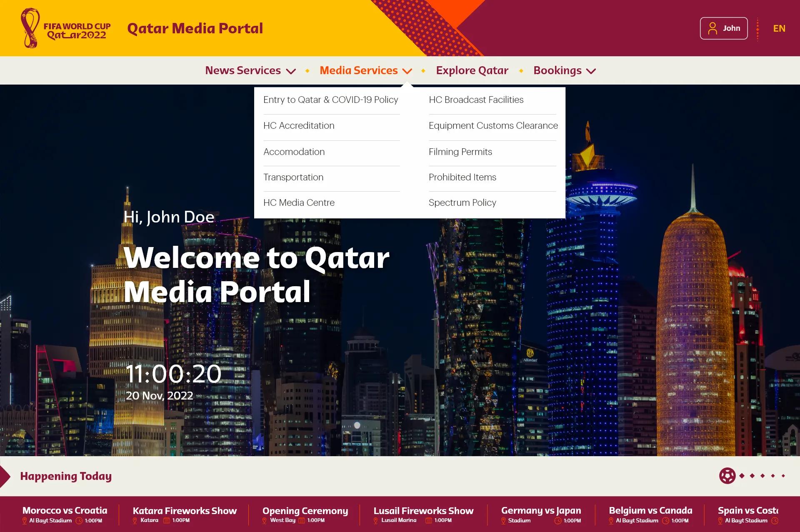Click the clock icon for Belgium vs Canada
This screenshot has height=532, width=800.
pyautogui.click(x=666, y=521)
